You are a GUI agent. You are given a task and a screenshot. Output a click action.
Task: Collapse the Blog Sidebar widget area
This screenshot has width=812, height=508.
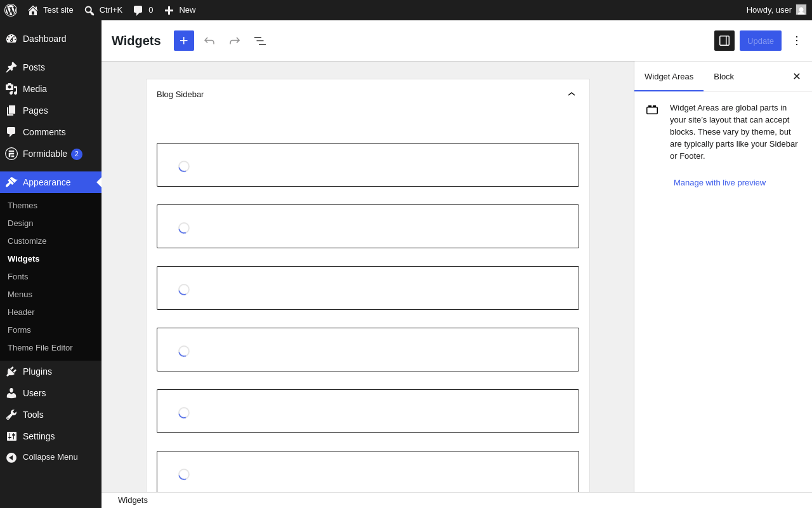click(x=572, y=94)
